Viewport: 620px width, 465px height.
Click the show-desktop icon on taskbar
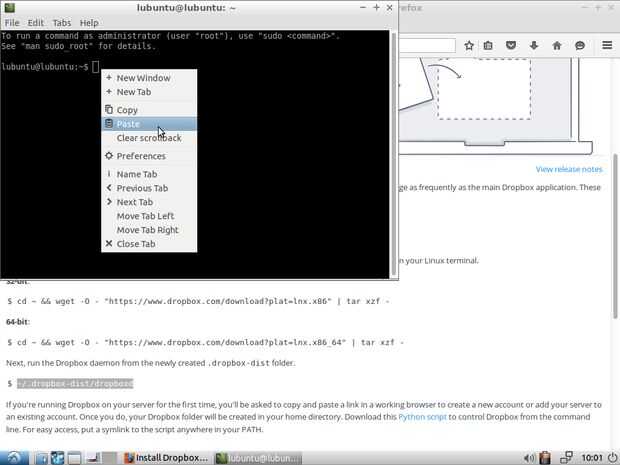[74, 458]
